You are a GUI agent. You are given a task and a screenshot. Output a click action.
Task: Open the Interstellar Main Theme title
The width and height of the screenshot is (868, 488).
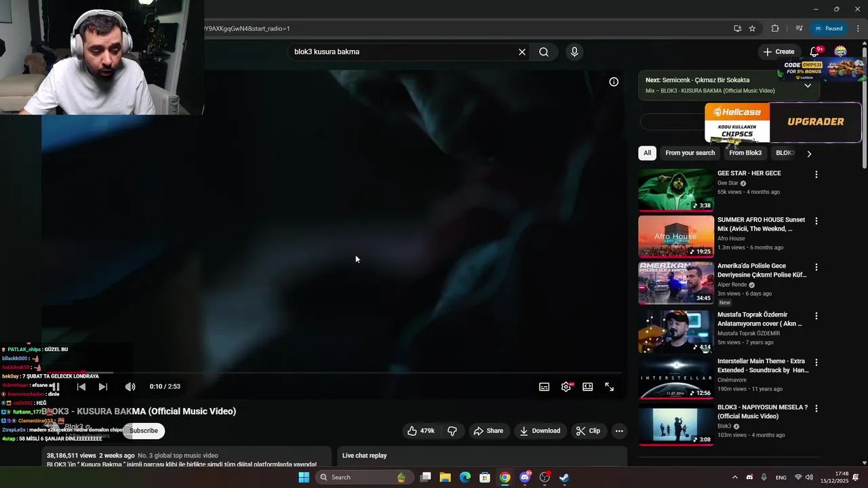pyautogui.click(x=763, y=366)
